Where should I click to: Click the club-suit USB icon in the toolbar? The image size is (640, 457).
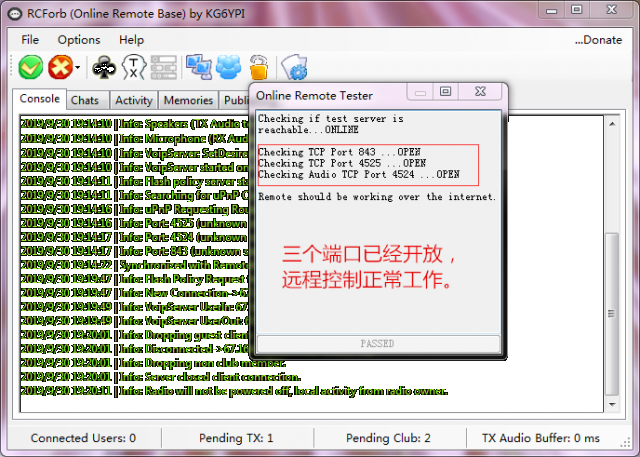(x=104, y=67)
